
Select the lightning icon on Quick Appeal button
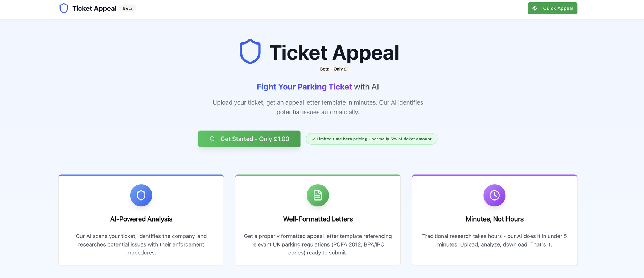point(535,8)
